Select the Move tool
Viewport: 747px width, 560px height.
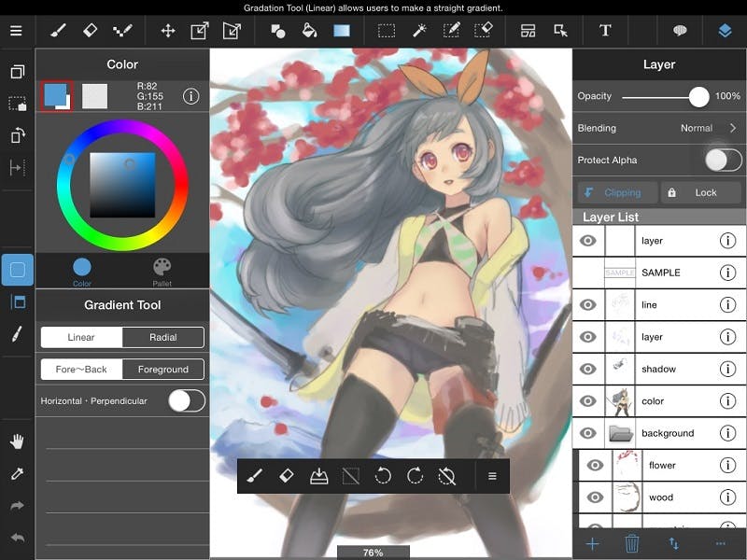pyautogui.click(x=168, y=30)
